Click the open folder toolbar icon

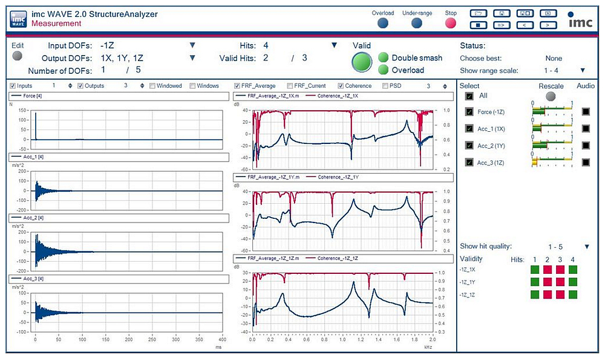pyautogui.click(x=479, y=13)
